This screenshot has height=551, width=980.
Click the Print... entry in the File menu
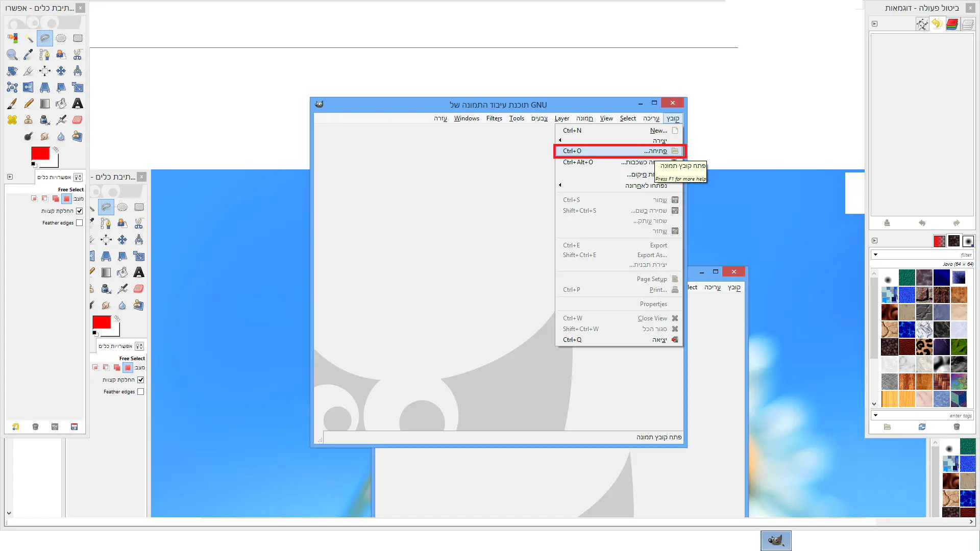coord(658,290)
